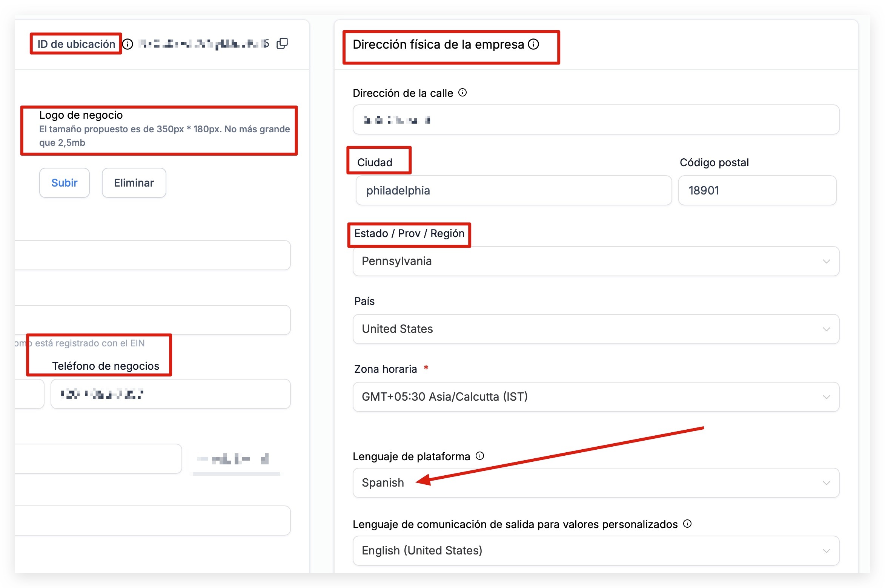Click the Ciudad field containing philadelphia
The width and height of the screenshot is (885, 588).
[x=513, y=191]
